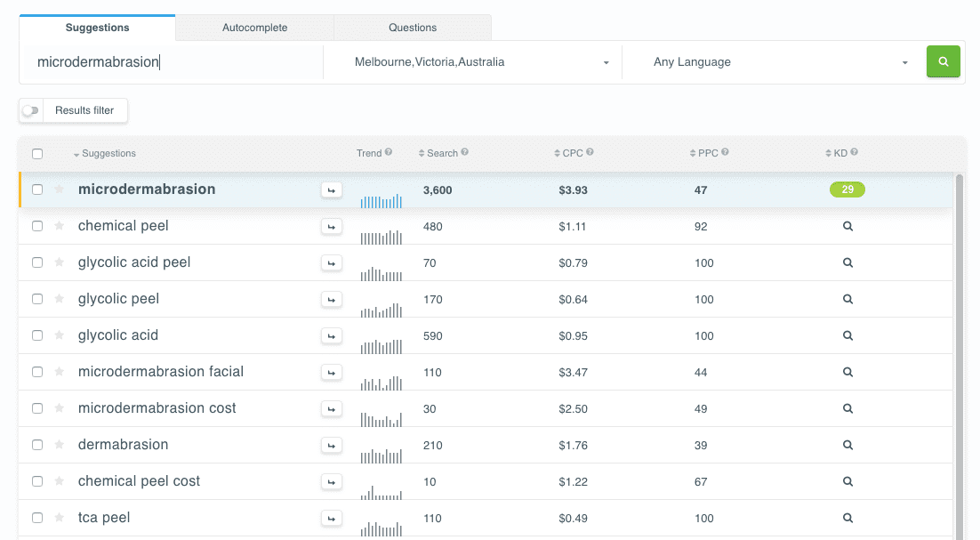Switch to the Suggestions tab
Screen dimensions: 980x540
[98, 28]
